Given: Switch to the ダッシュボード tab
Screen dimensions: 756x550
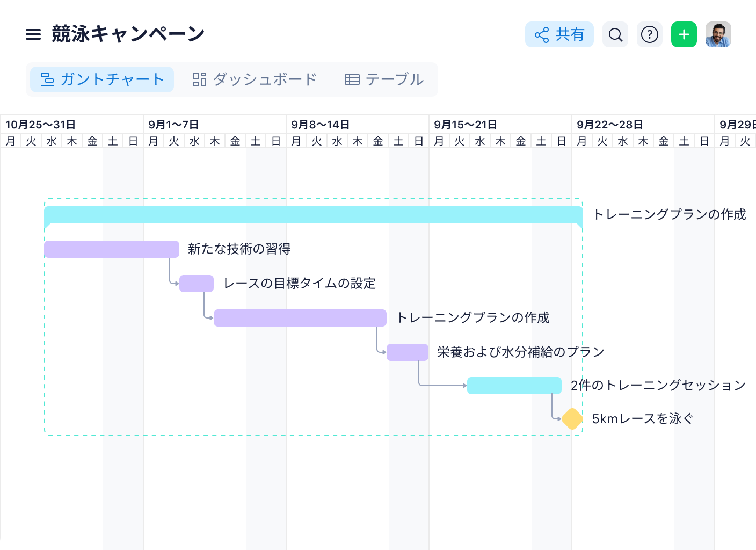Looking at the screenshot, I should [264, 79].
